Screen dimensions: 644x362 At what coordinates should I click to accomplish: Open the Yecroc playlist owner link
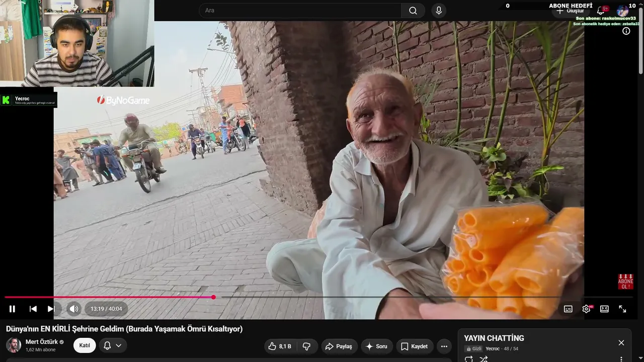point(493,349)
